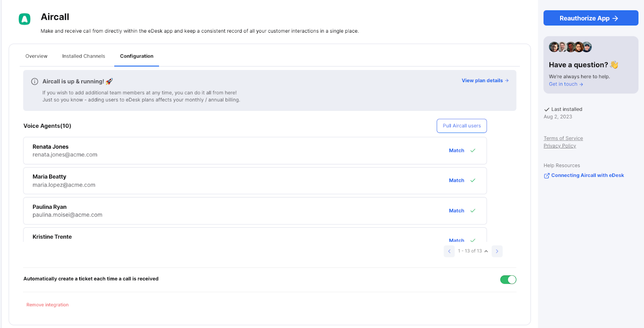Click Match for Maria Beatty
Image resolution: width=644 pixels, height=328 pixels.
click(x=456, y=181)
